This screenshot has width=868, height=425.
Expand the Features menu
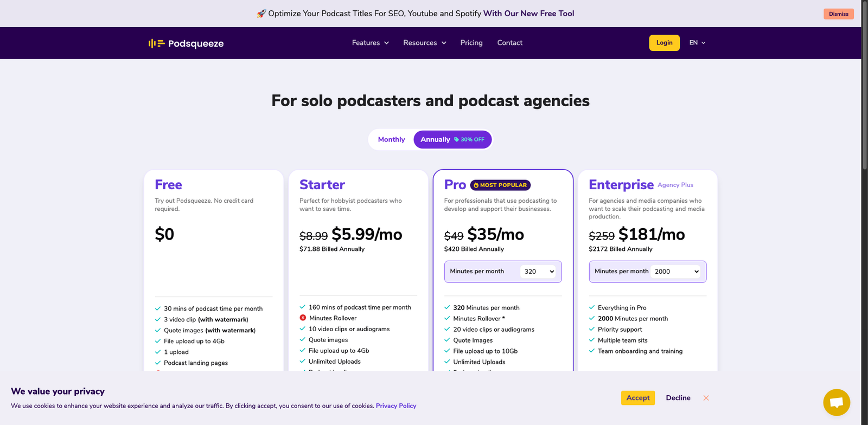pyautogui.click(x=371, y=43)
